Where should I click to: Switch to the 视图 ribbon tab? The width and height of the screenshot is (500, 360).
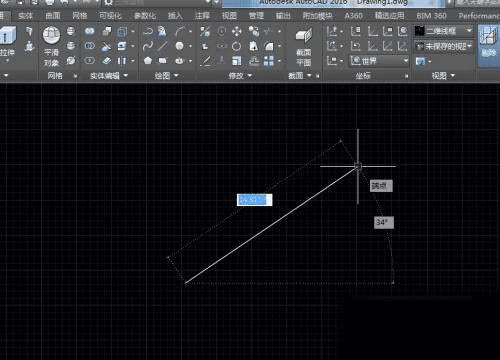point(229,16)
